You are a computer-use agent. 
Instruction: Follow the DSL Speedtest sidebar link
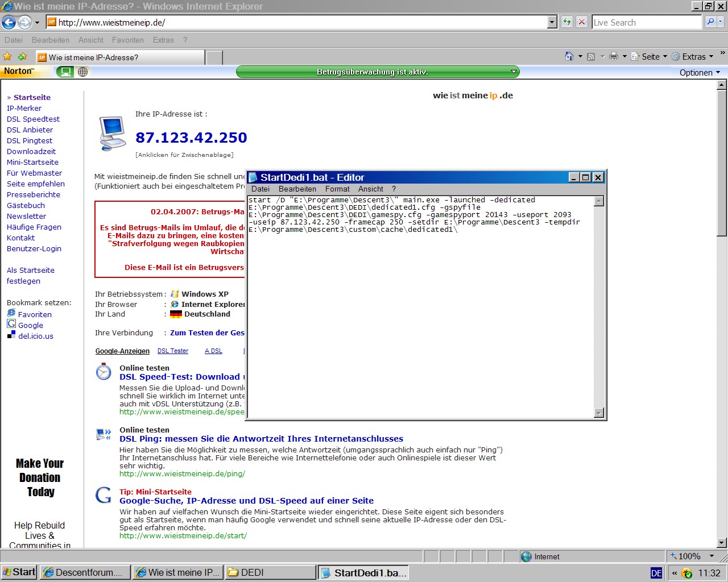click(33, 119)
